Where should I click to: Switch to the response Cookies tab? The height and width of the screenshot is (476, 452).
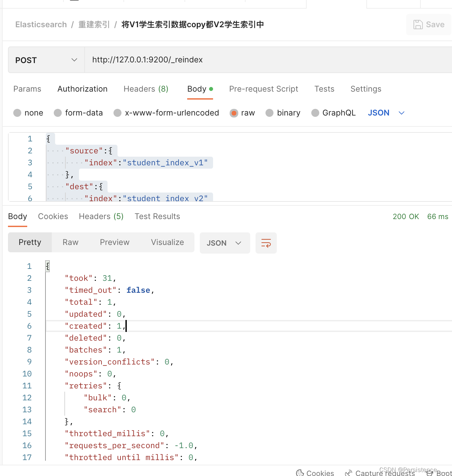click(53, 216)
